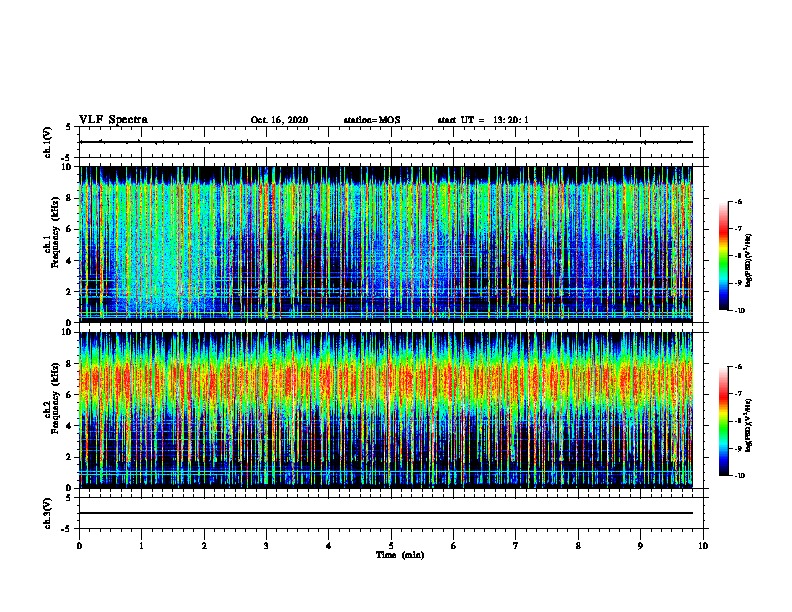Screen dimensions: 792x612
Task: Click the "-10" label on ch.2 color bar
Action: [x=740, y=476]
